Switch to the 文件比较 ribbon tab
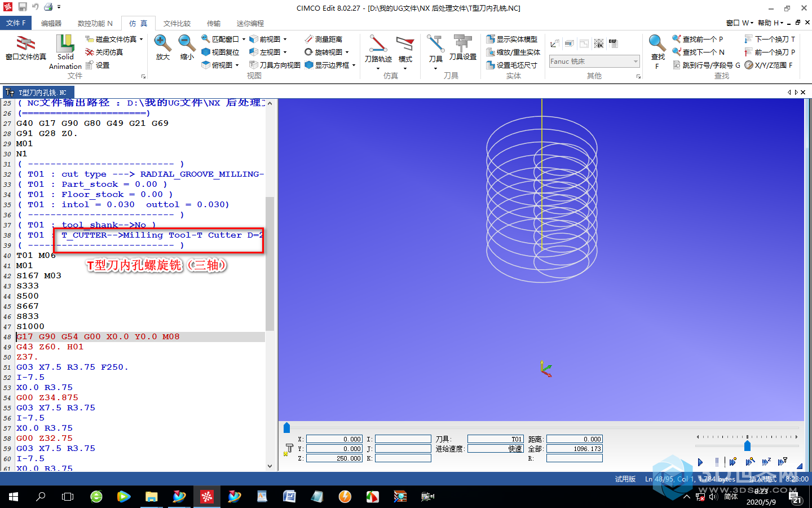Viewport: 812px width, 508px height. click(x=177, y=23)
